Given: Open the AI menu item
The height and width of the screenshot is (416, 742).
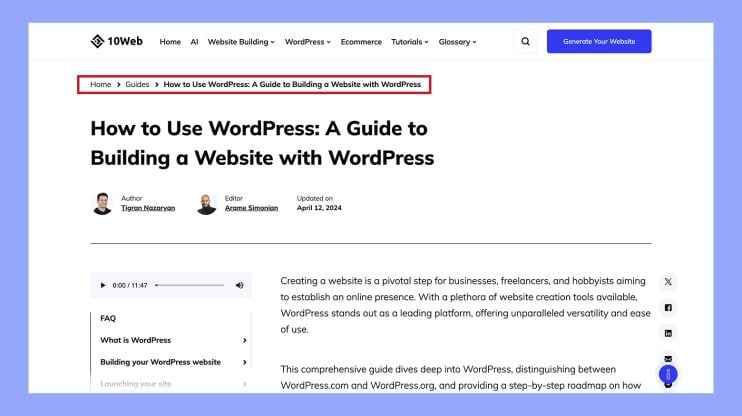Looking at the screenshot, I should [x=194, y=42].
